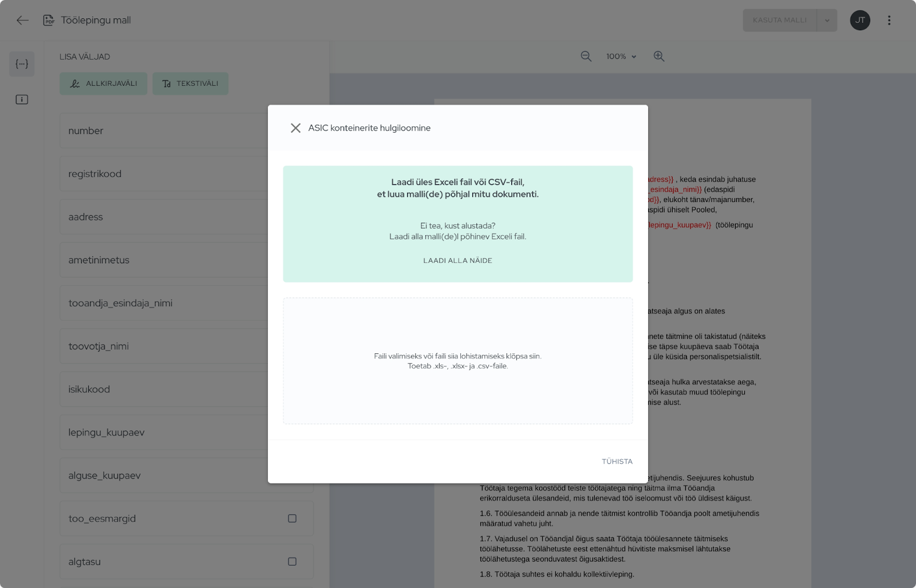The width and height of the screenshot is (916, 588).
Task: Open the three-dot more options menu
Action: [x=889, y=21]
